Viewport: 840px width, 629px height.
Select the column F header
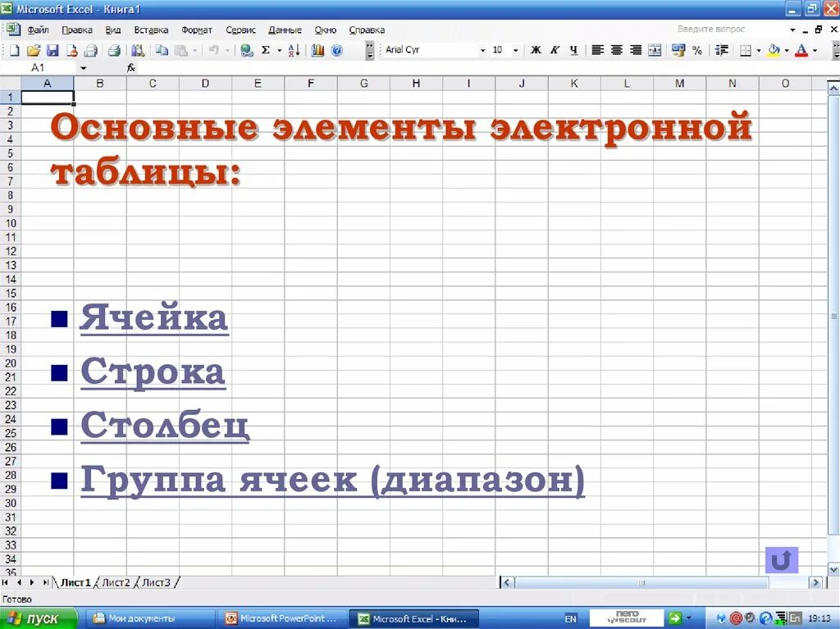coord(311,84)
